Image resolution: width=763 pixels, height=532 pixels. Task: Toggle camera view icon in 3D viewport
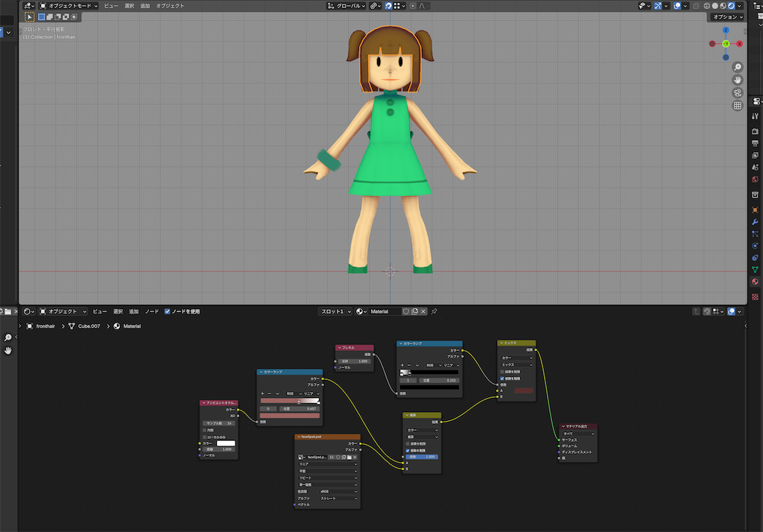tap(738, 92)
